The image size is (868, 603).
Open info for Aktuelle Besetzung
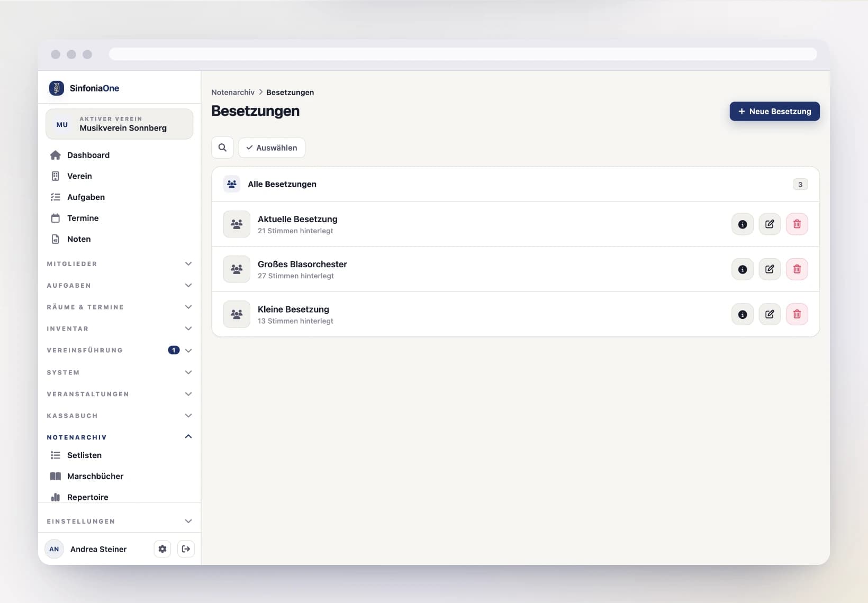[x=743, y=224]
